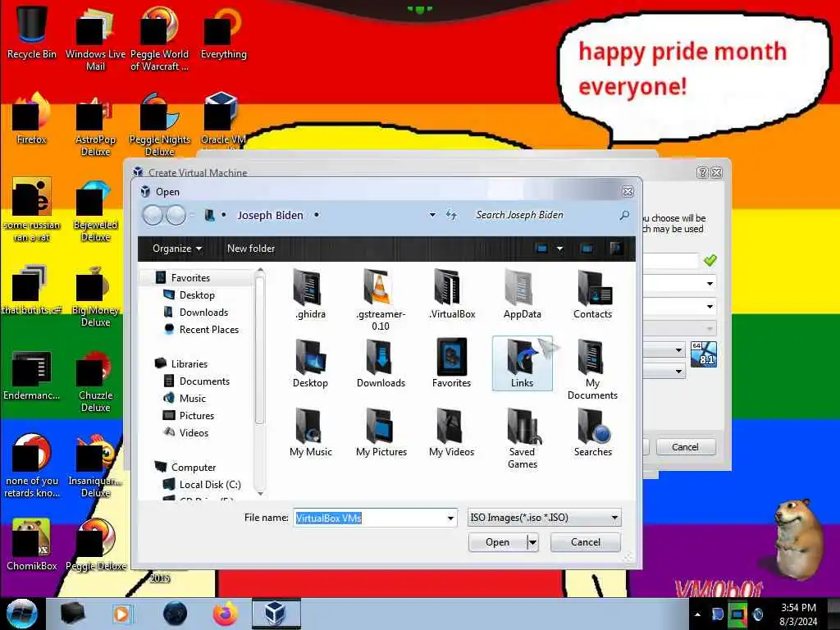
Task: Open the combo box under the green checkmark field
Action: click(710, 283)
